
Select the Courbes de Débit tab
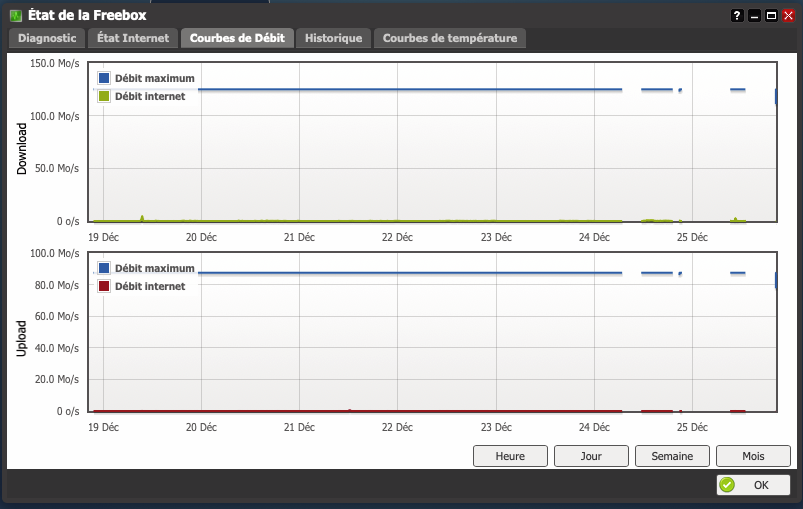tap(237, 38)
